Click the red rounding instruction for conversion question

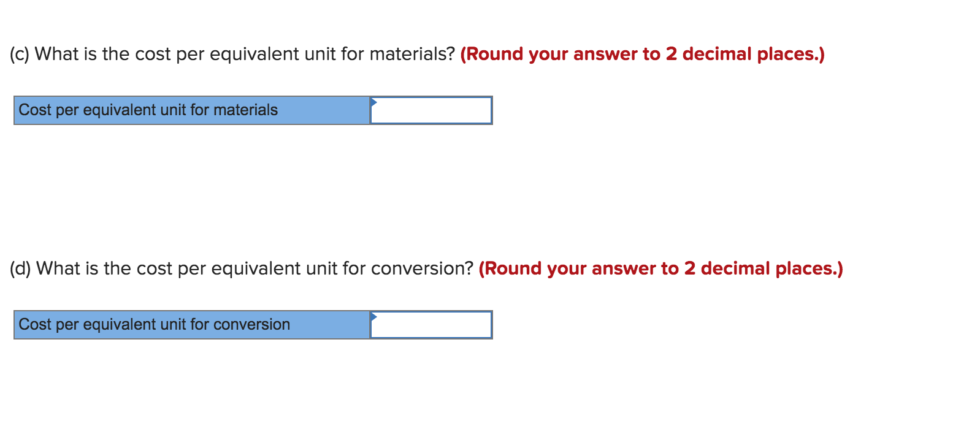pos(661,268)
